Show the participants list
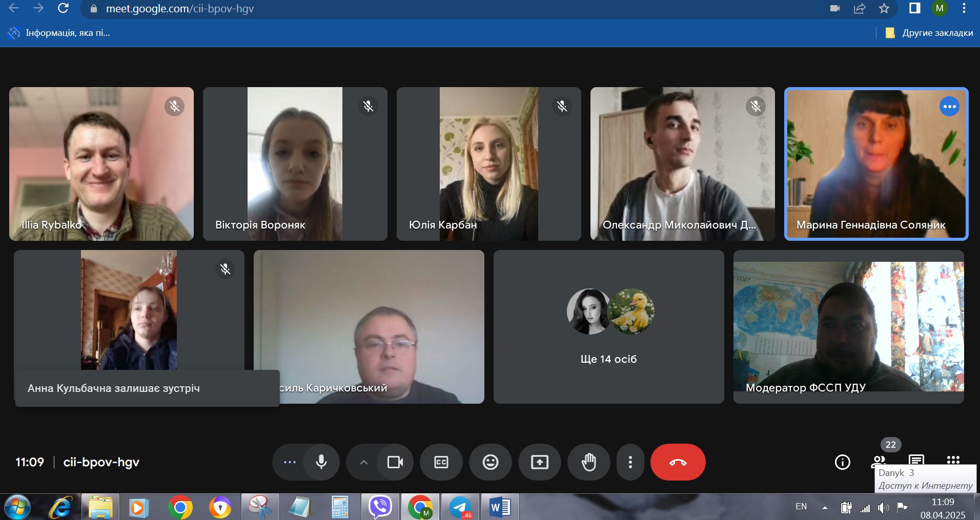980x520 pixels. [879, 461]
